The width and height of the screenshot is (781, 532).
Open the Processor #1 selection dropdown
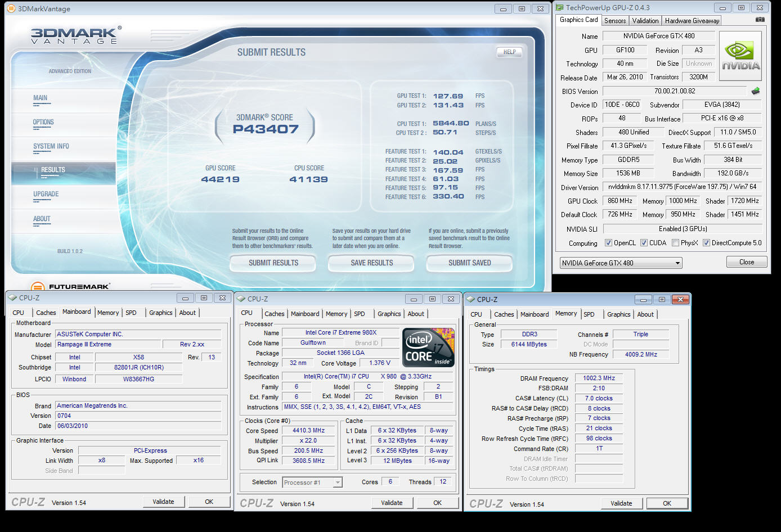(x=312, y=483)
